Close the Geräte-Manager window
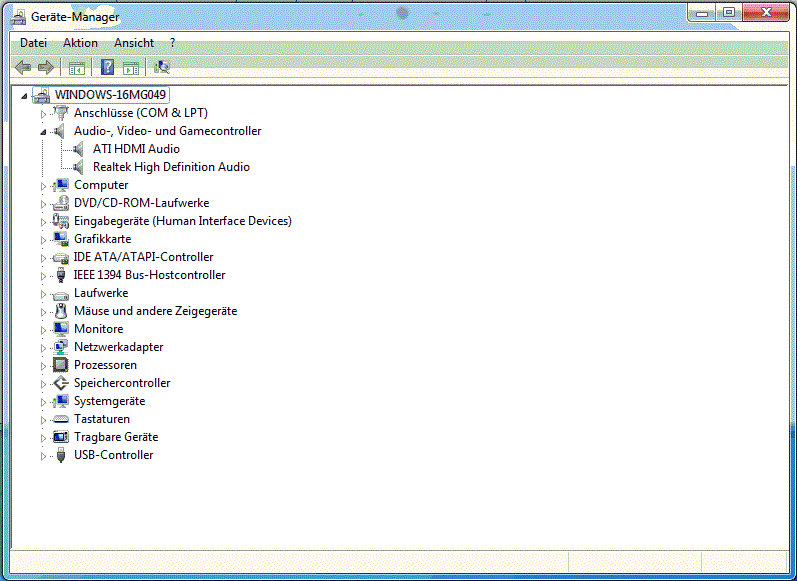Viewport: 797px width, 581px height. (766, 13)
